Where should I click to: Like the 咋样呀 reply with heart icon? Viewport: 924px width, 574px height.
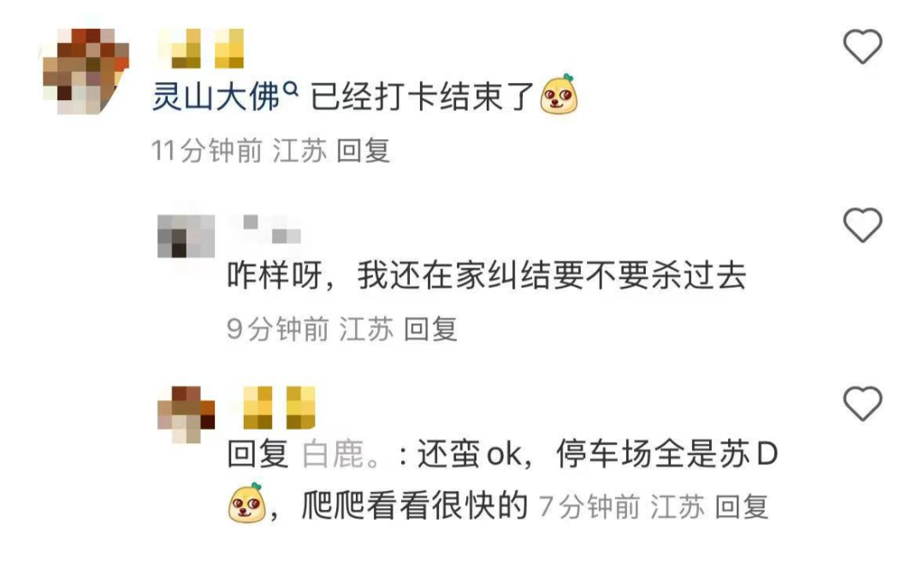pos(862,224)
